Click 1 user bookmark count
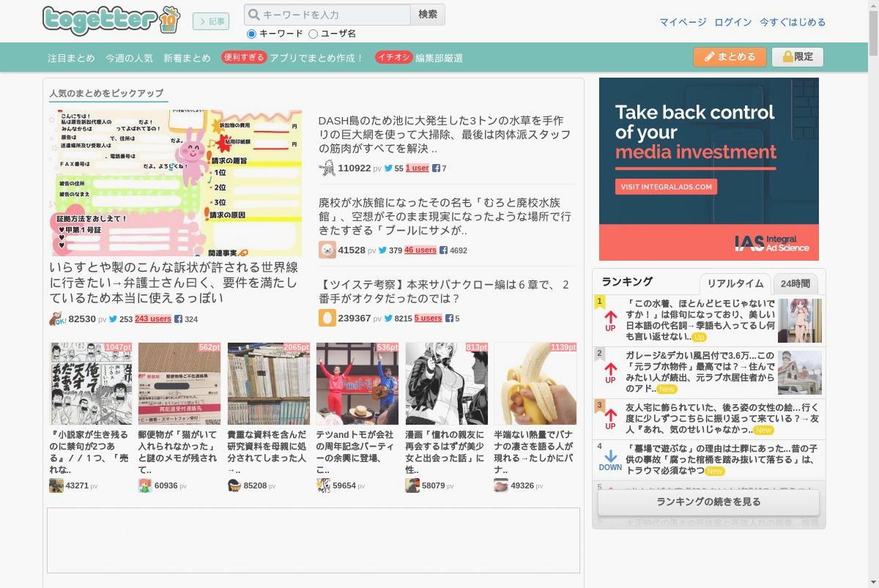Image resolution: width=879 pixels, height=588 pixels. coord(418,168)
